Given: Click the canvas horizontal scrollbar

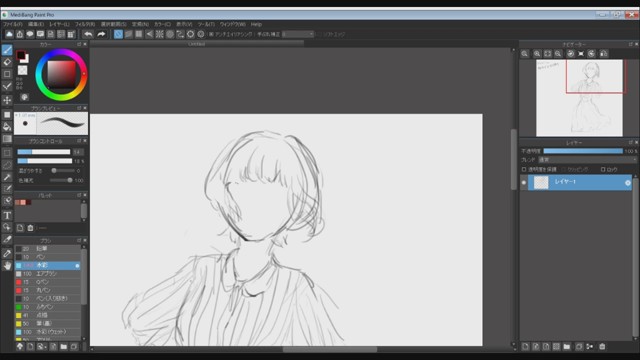Looking at the screenshot, I should pyautogui.click(x=330, y=349).
